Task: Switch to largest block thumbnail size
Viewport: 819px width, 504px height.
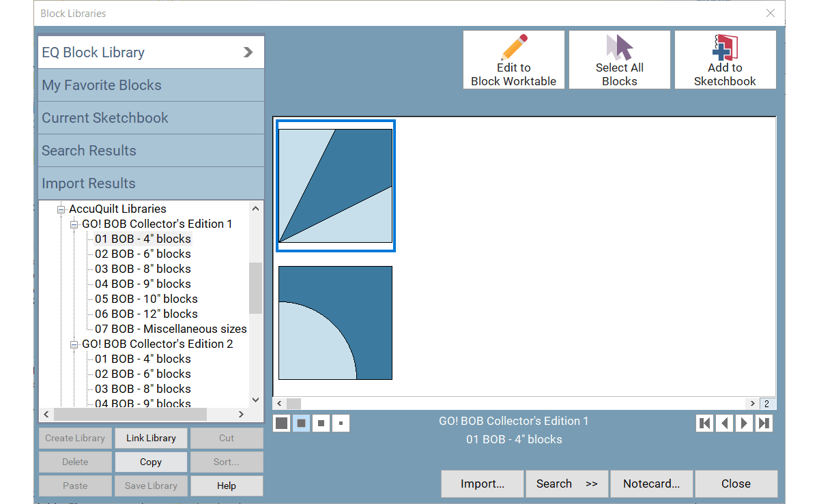Action: [x=281, y=424]
